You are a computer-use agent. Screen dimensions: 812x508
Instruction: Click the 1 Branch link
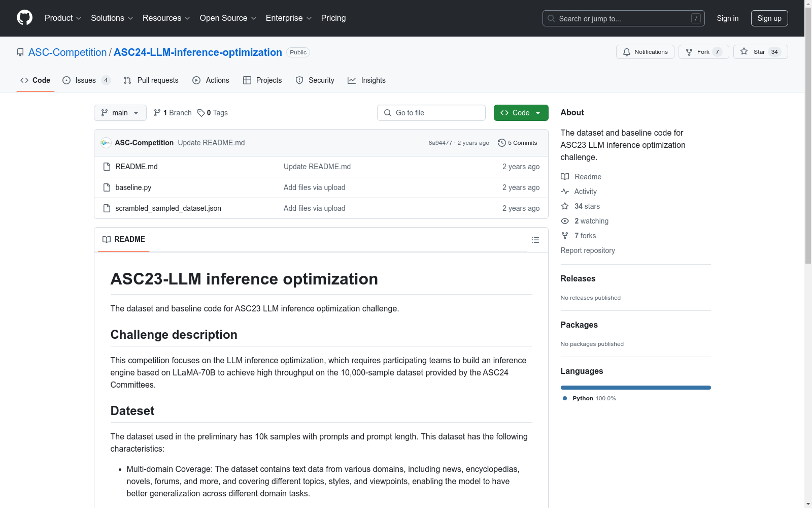coord(173,113)
